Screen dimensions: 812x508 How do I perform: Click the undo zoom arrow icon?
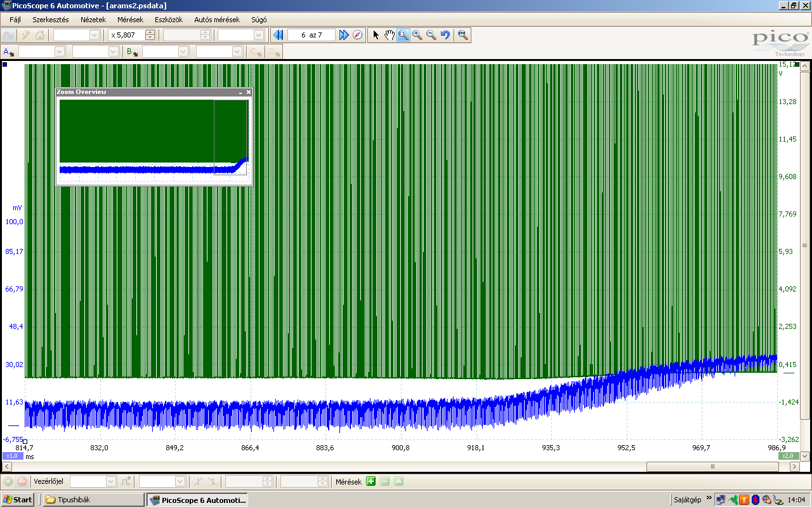point(445,36)
